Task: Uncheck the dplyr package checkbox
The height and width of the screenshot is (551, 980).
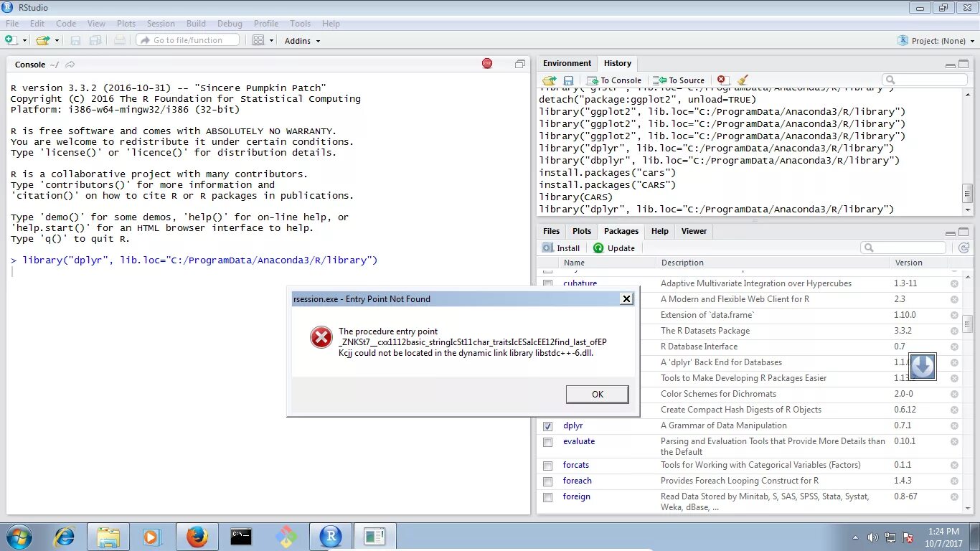Action: 548,426
